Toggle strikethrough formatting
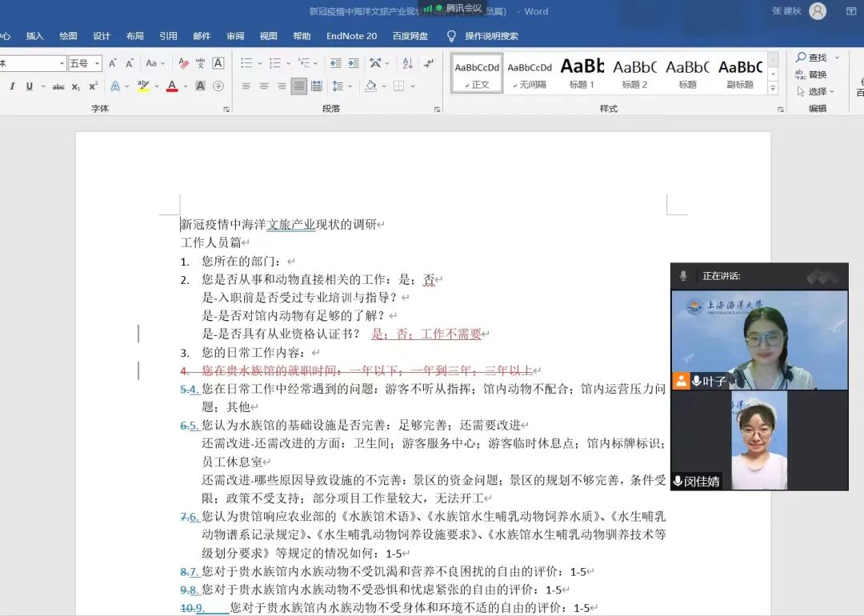 click(58, 86)
